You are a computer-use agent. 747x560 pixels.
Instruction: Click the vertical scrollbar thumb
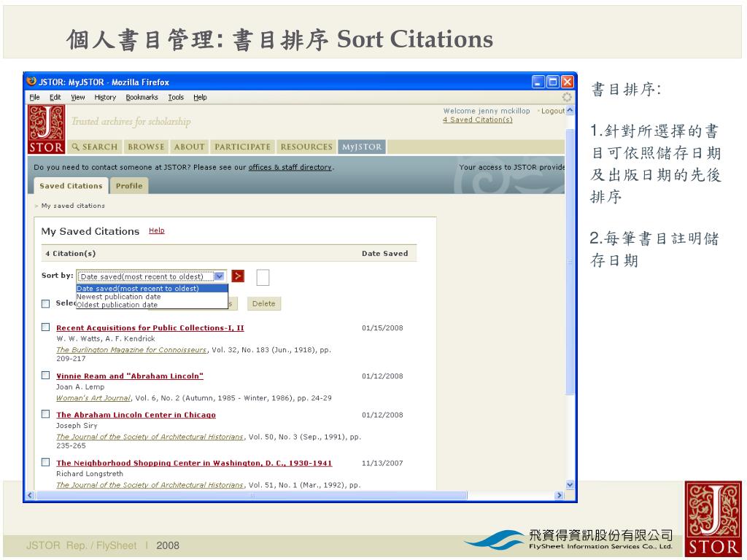point(570,262)
